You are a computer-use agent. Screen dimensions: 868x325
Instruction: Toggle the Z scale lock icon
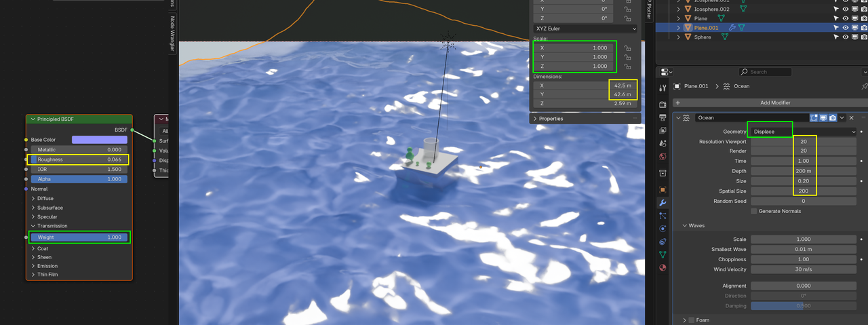(x=628, y=66)
